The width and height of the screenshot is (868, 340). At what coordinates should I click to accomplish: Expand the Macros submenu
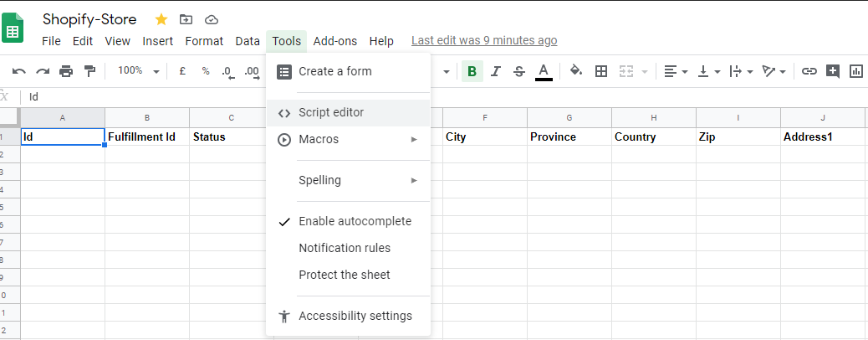click(348, 139)
